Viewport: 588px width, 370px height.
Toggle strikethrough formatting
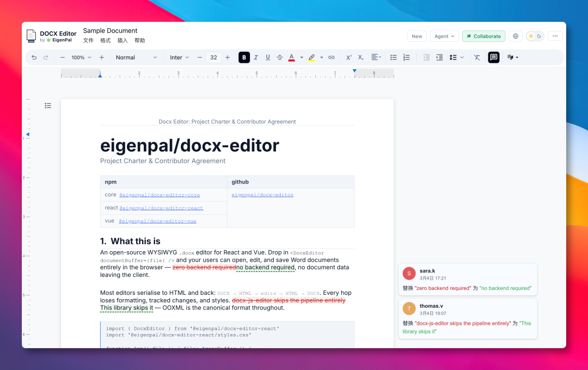[280, 57]
